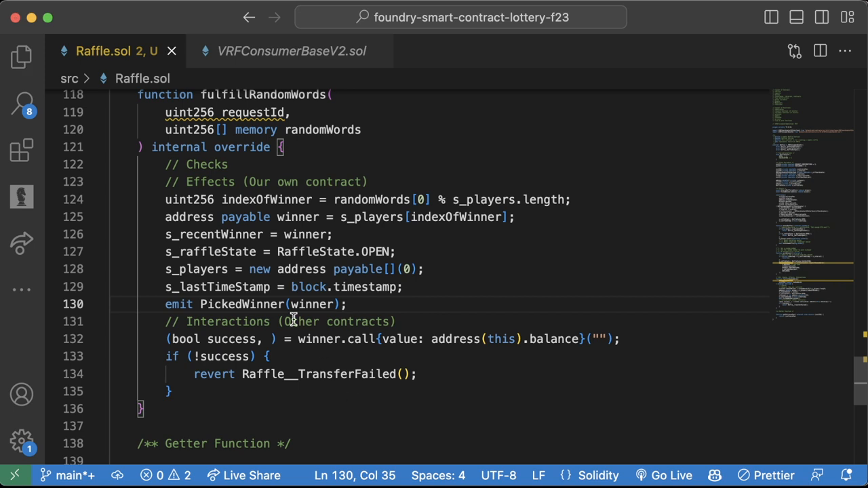Open the Accounts menu icon

(x=22, y=394)
